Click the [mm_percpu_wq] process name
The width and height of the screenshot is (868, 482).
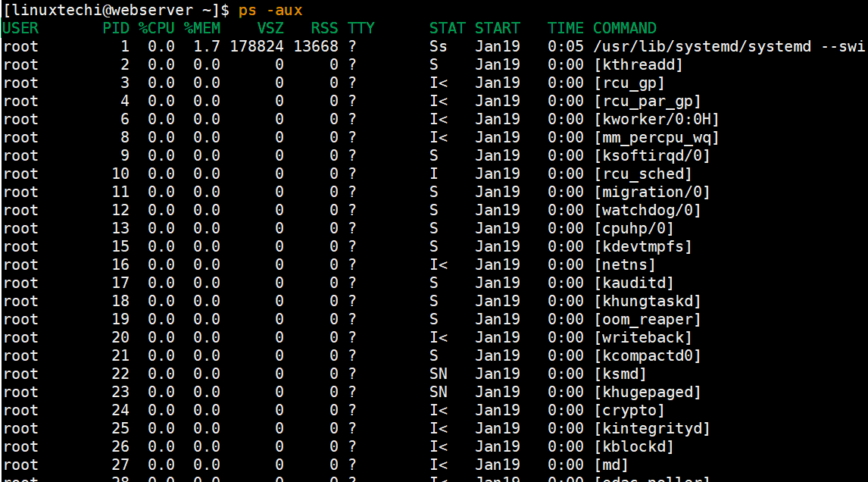pyautogui.click(x=657, y=137)
